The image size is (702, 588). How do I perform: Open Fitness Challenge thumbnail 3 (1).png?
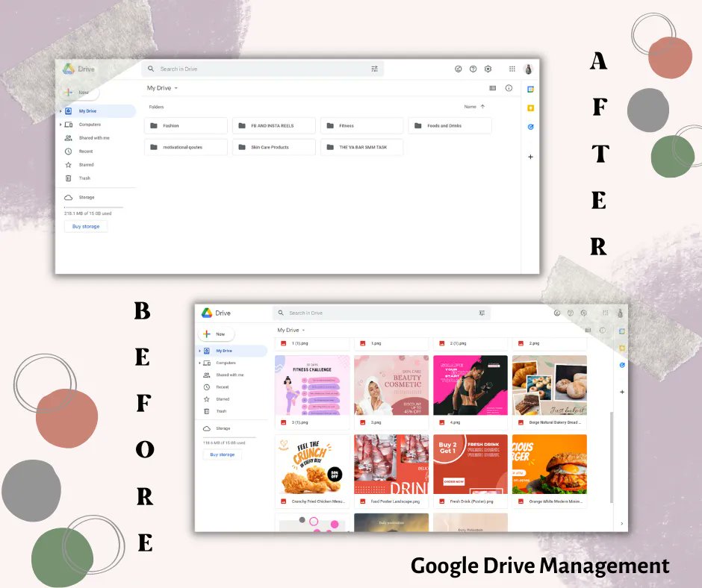(312, 385)
